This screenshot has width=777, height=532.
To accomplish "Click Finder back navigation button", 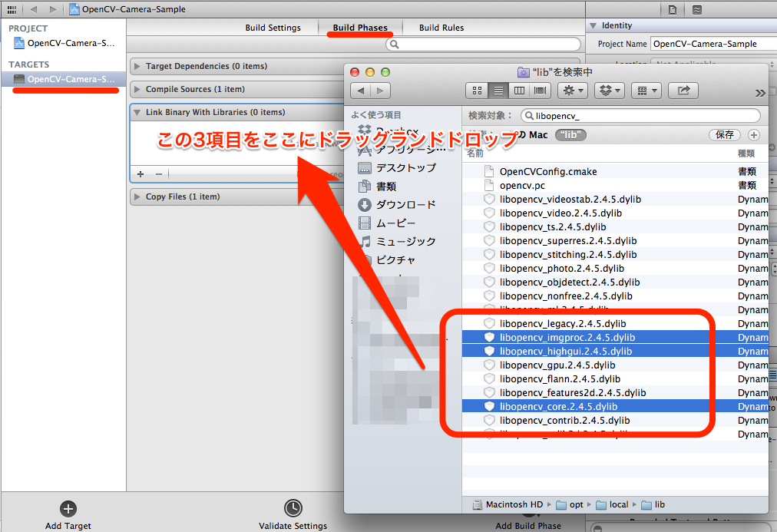I will (361, 91).
